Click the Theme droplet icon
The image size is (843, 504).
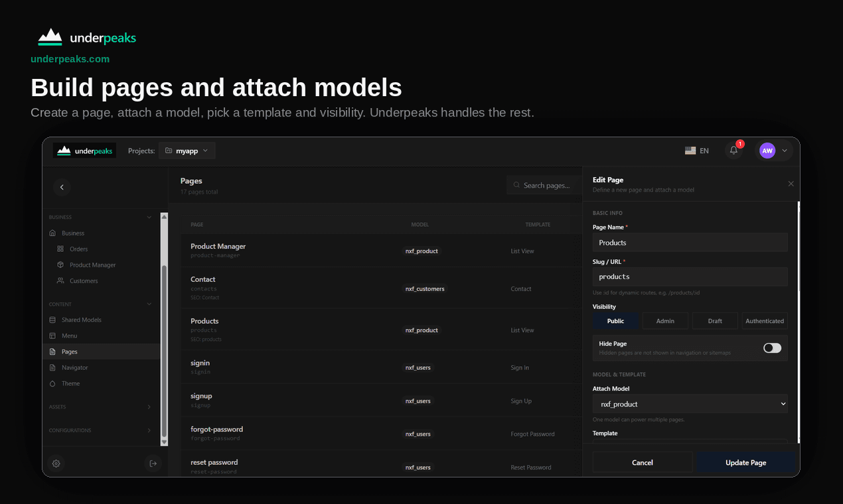pos(52,383)
